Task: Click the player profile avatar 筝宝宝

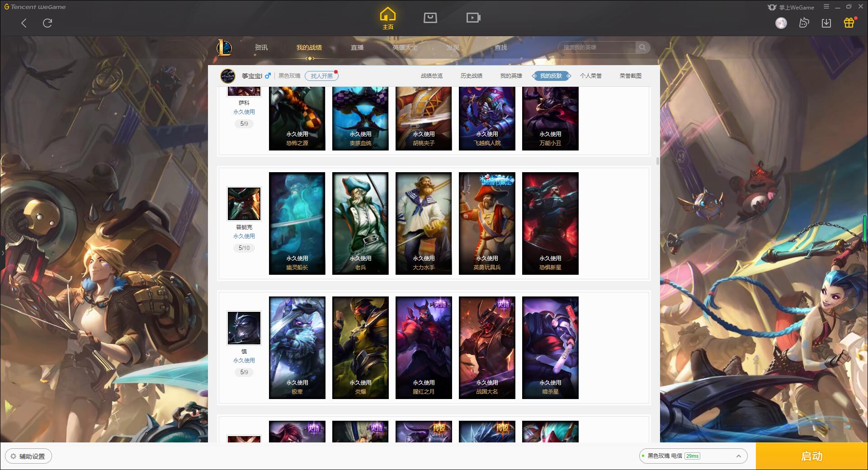Action: click(228, 76)
